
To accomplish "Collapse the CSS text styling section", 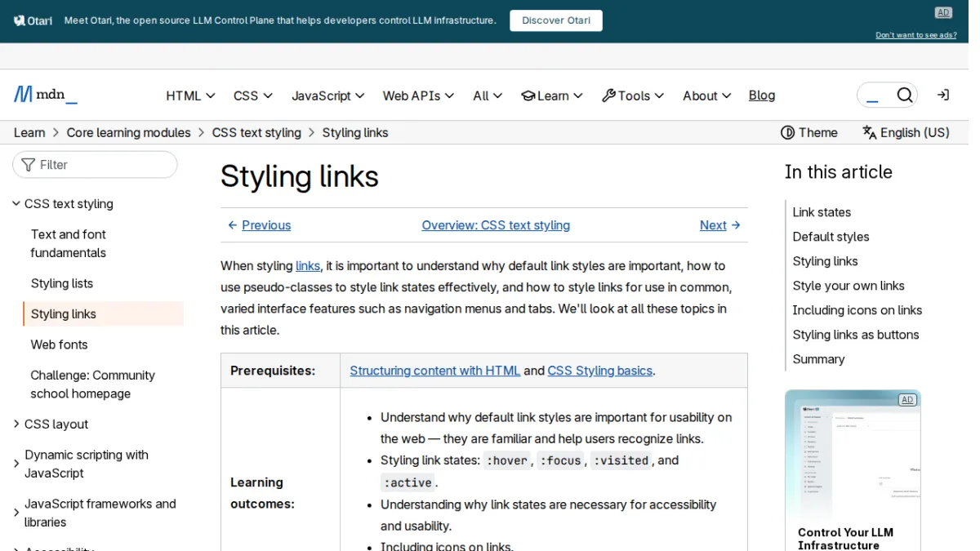I will [16, 203].
